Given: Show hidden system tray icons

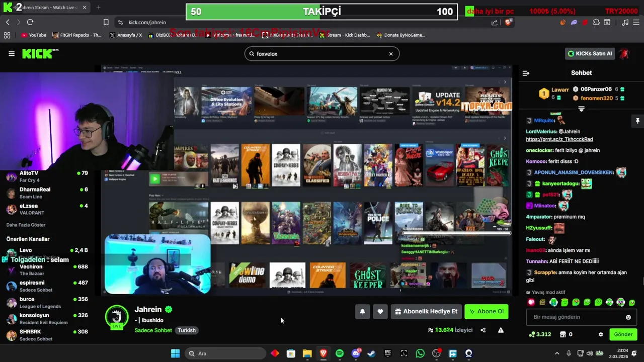Looking at the screenshot, I should tap(557, 353).
